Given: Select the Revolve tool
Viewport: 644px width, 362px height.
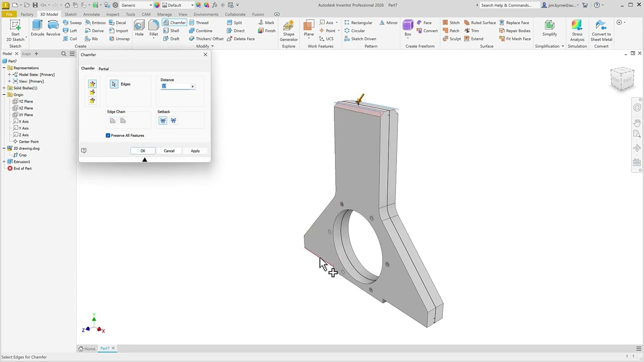Looking at the screenshot, I should 53,28.
